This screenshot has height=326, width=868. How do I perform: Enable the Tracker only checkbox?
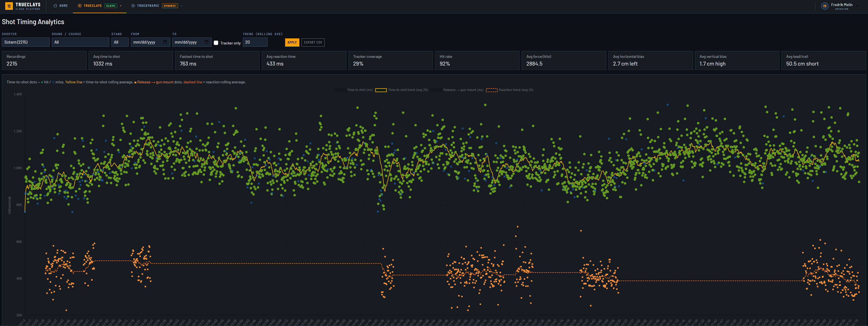(216, 43)
